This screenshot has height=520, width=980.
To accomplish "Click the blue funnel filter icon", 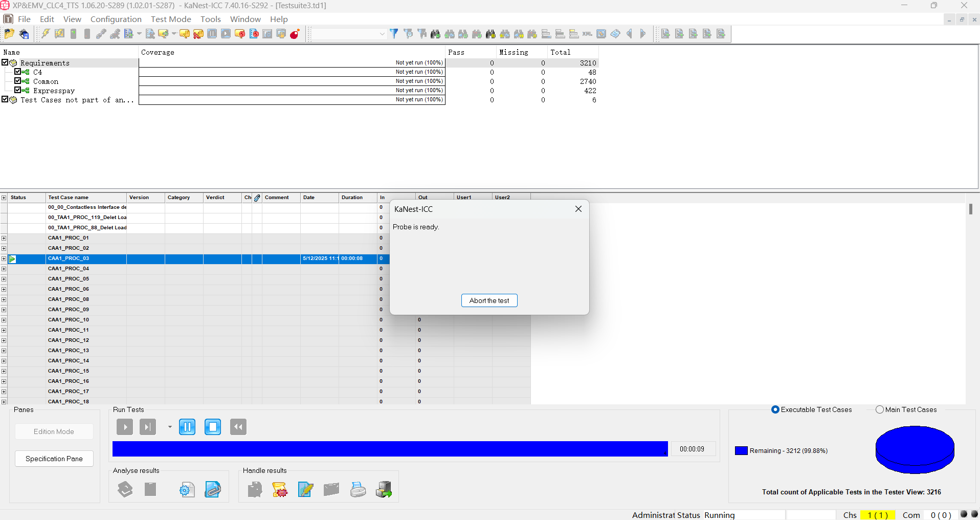I will (394, 34).
